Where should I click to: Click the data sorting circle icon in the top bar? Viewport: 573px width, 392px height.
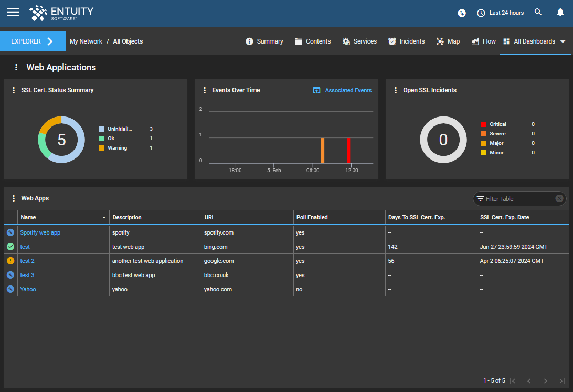pos(462,13)
